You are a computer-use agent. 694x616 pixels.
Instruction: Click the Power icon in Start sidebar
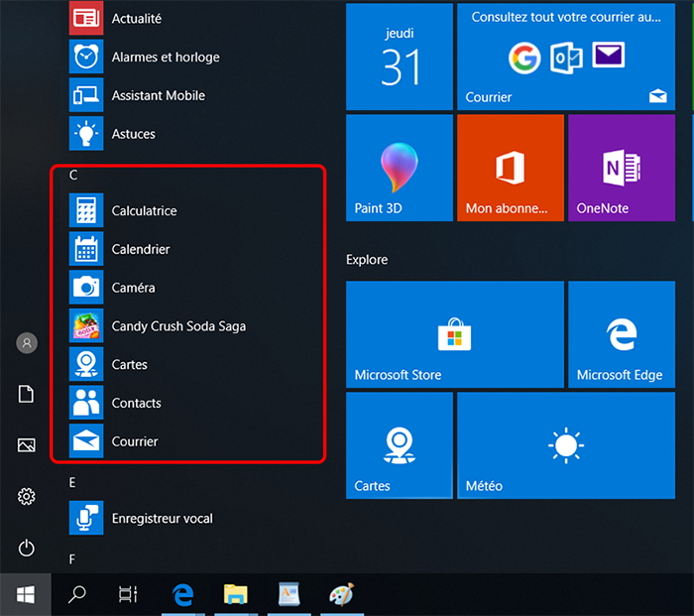click(26, 548)
